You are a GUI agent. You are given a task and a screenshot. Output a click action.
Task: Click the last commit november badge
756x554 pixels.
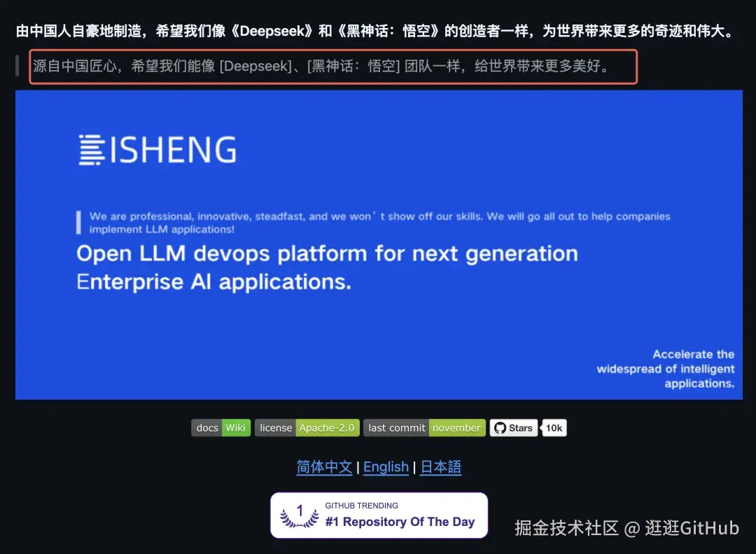[x=424, y=427]
